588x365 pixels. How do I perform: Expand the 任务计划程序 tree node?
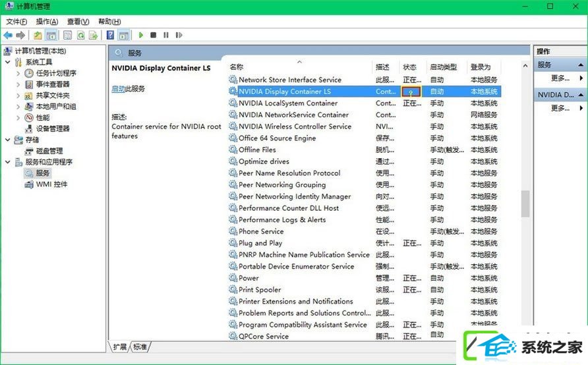[18, 73]
